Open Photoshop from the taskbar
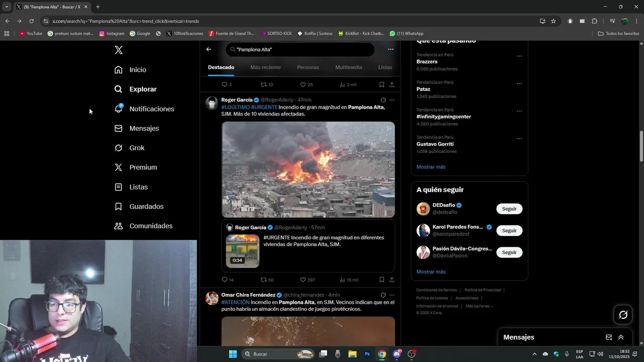Image resolution: width=644 pixels, height=362 pixels. [x=367, y=354]
